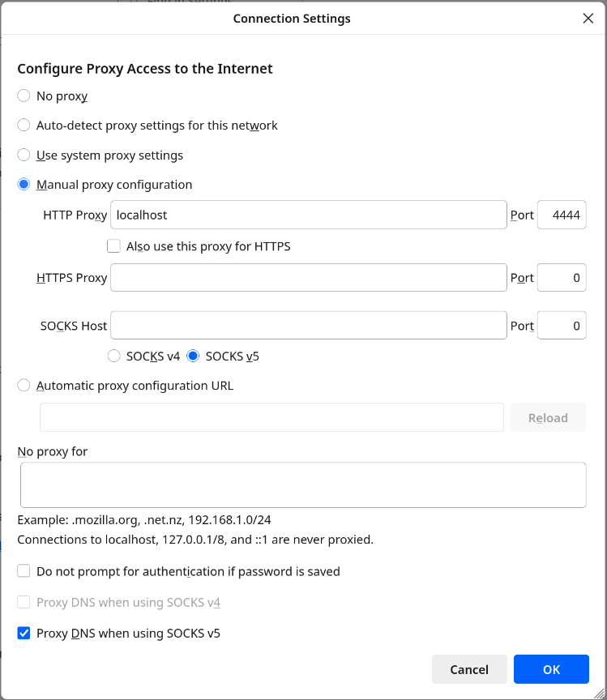Click the HTTP Proxy host field

[309, 215]
